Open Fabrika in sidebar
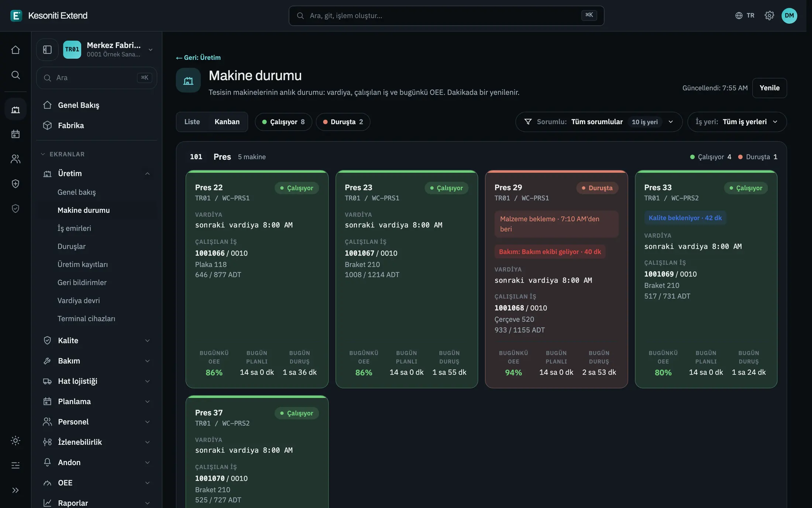The image size is (812, 508). 97,125
